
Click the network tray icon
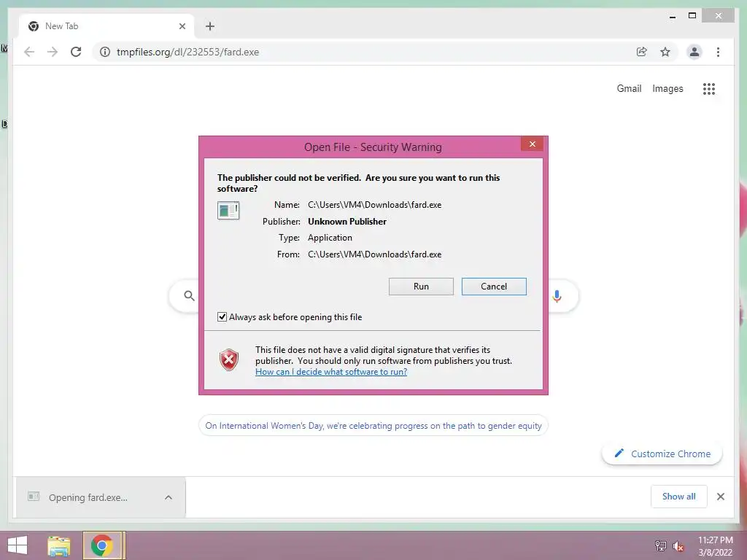[x=660, y=545]
